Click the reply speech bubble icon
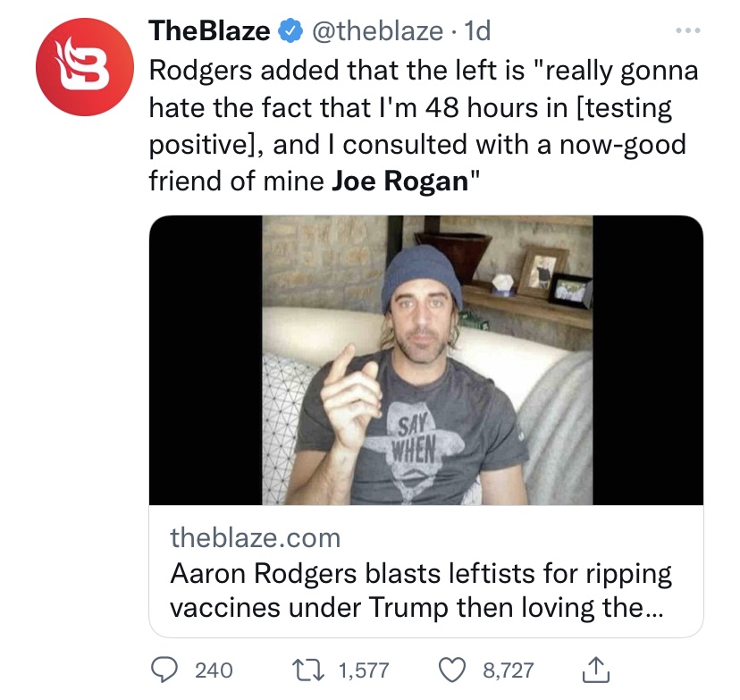The image size is (740, 700). [163, 670]
